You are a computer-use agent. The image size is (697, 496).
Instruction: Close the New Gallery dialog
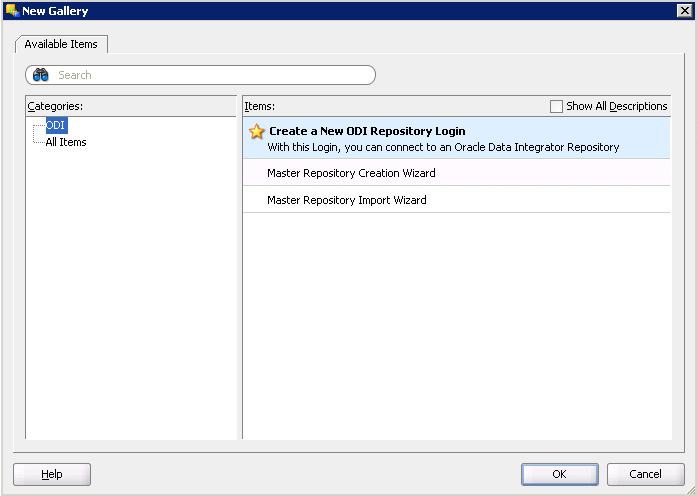685,10
